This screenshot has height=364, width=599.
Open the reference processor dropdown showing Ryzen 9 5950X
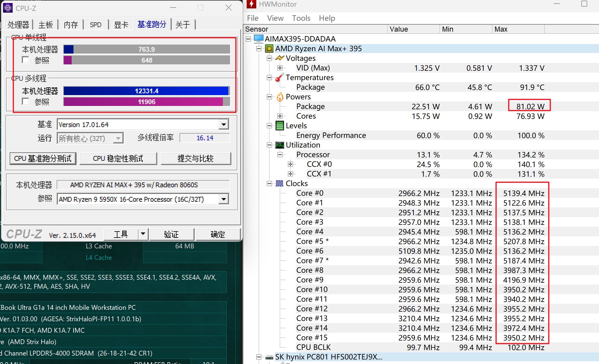(223, 199)
